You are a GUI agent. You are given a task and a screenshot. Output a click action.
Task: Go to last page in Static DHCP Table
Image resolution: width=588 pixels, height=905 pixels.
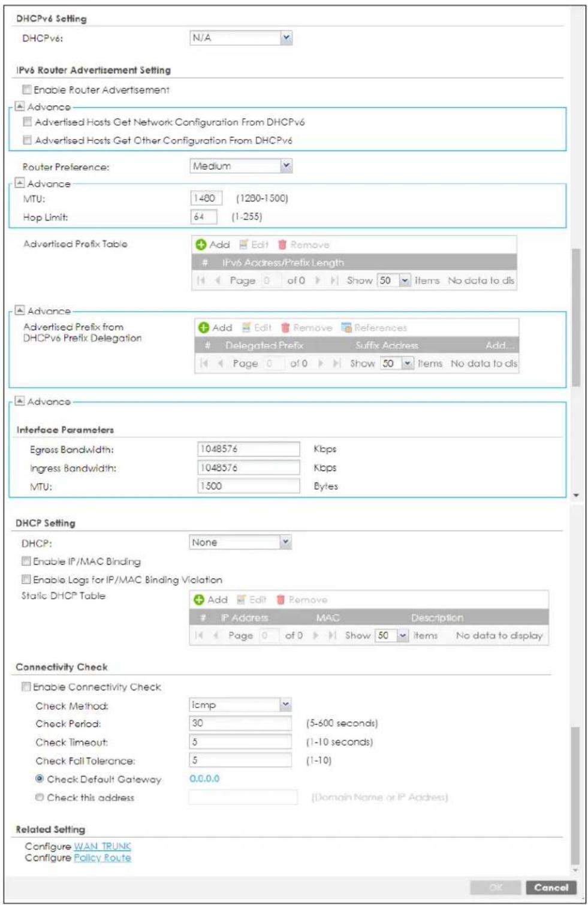[x=333, y=635]
